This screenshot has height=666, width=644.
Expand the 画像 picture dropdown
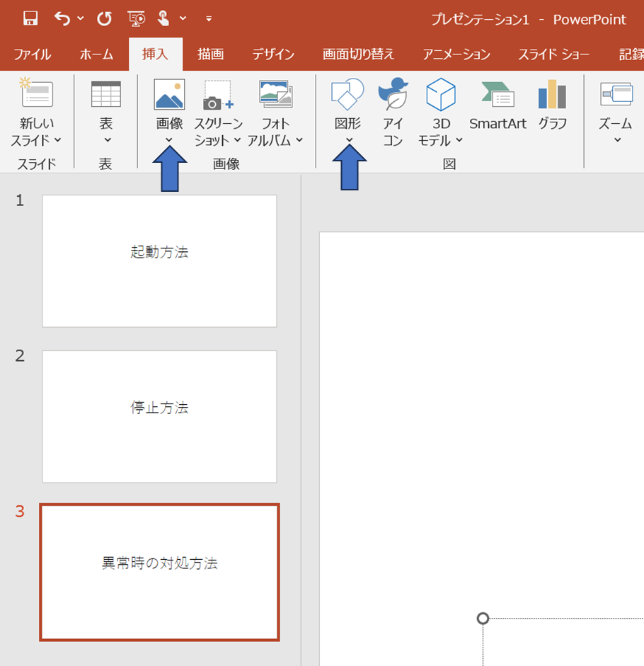pos(169,139)
